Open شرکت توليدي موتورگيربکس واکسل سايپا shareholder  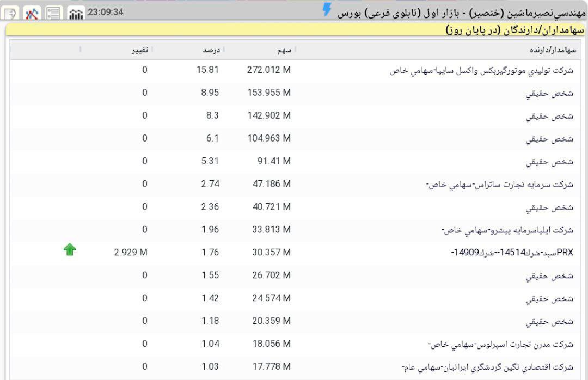(481, 70)
